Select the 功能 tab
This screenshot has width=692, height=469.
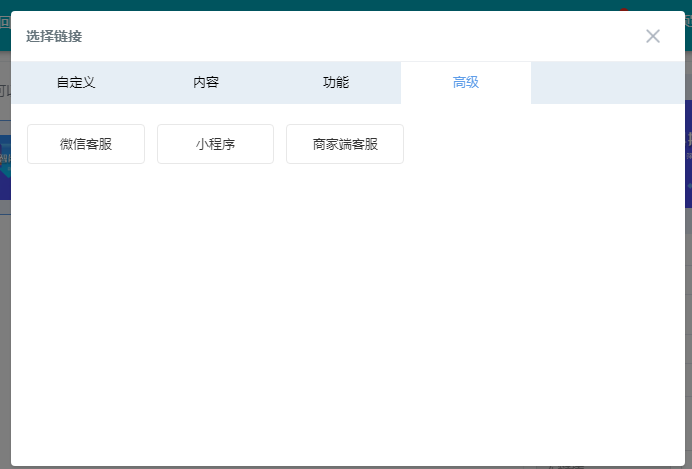336,83
